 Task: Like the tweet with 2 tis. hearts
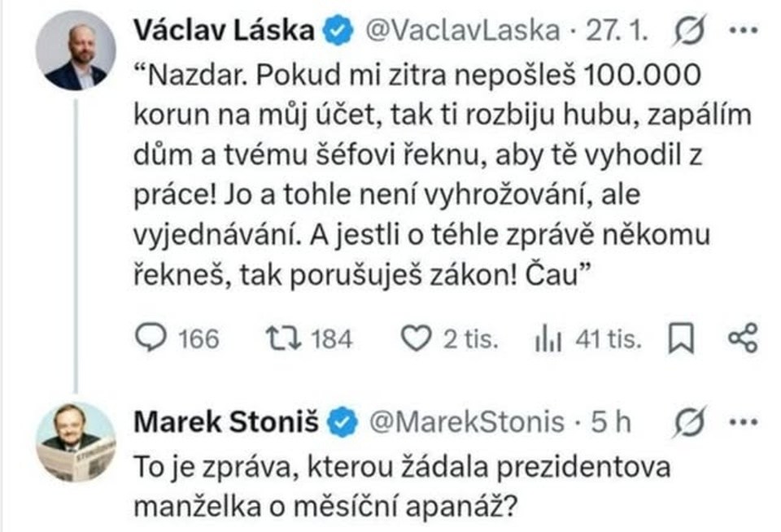pos(417,339)
